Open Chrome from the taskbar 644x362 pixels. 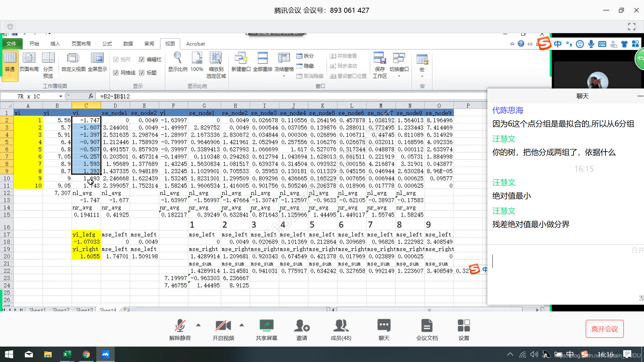point(86,354)
